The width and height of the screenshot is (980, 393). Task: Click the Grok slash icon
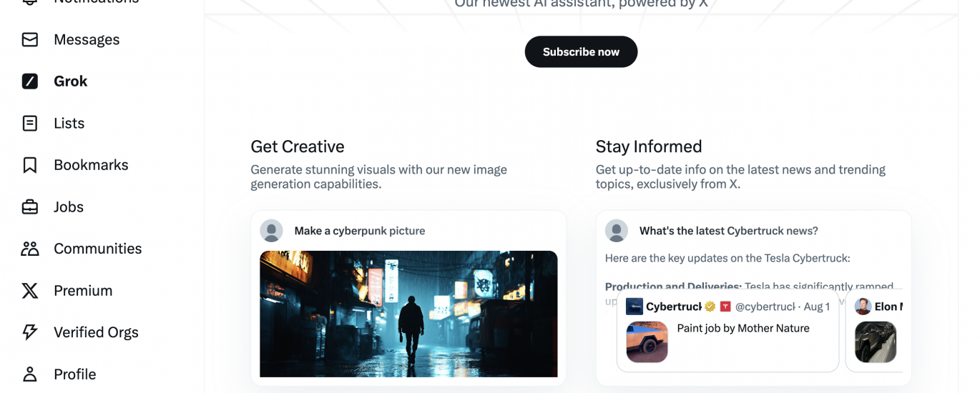[30, 81]
